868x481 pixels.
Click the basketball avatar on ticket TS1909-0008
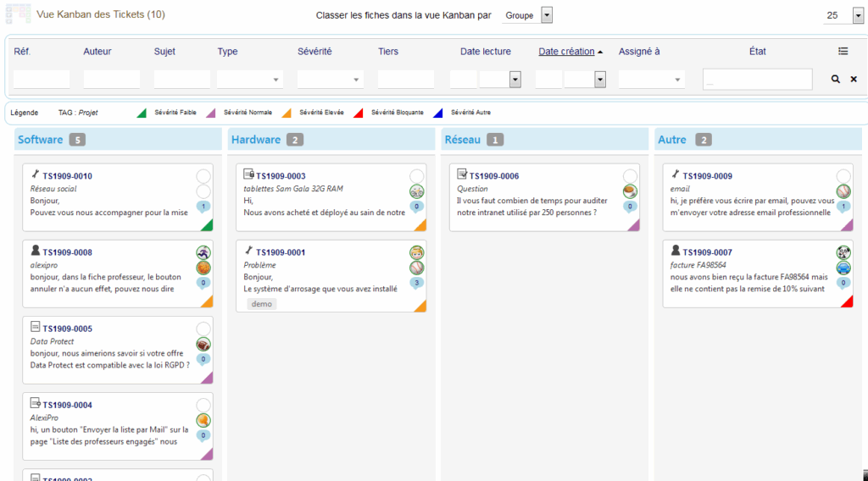(203, 268)
